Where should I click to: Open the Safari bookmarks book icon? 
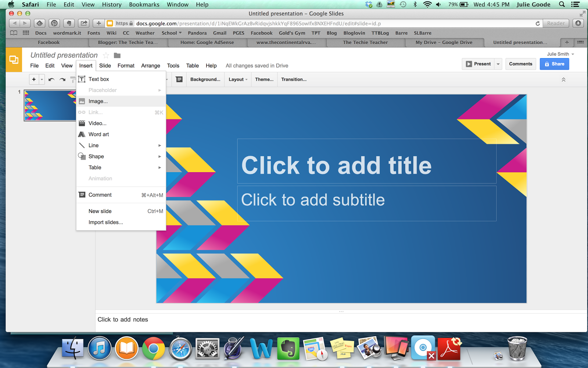tap(14, 33)
